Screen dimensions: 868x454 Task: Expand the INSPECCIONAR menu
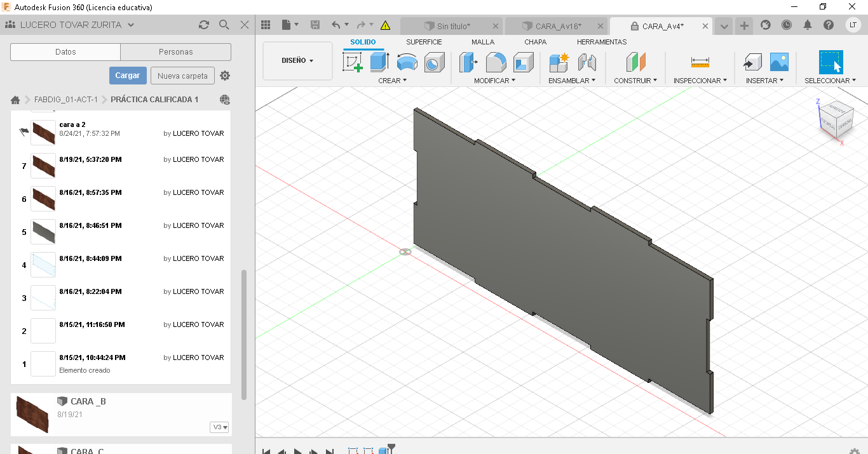(700, 81)
